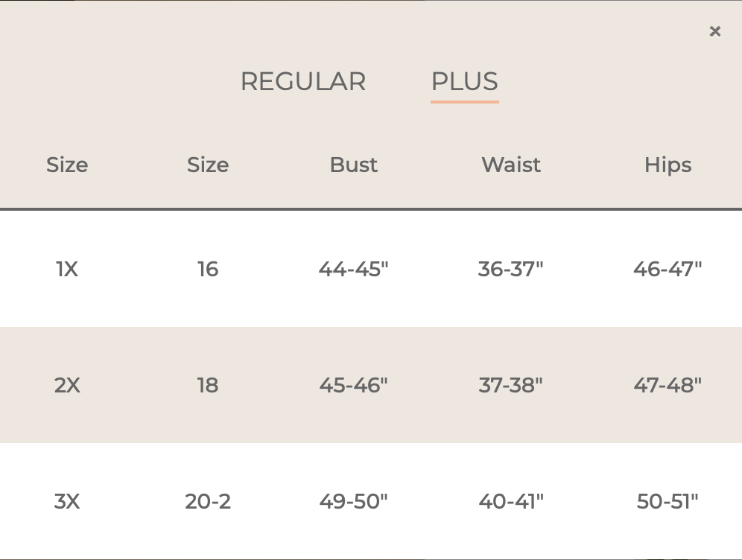
Task: Click the 49-50" bust measurement
Action: click(x=353, y=501)
